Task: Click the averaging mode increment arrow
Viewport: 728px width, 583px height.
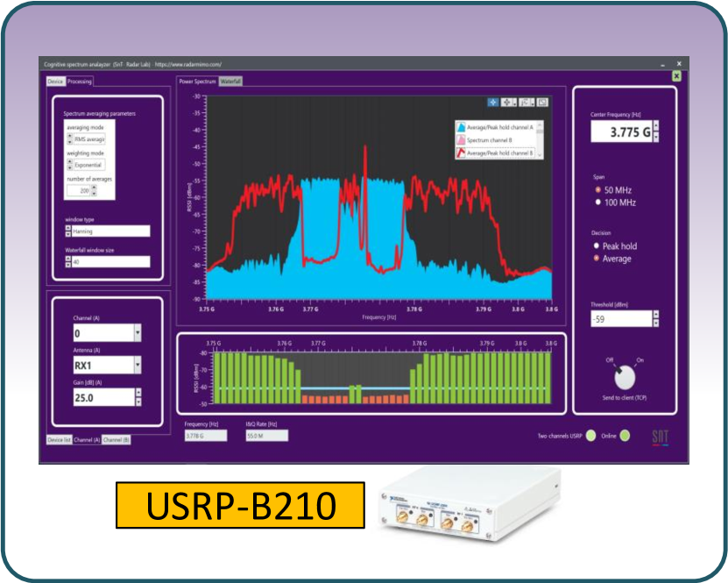Action: tap(69, 136)
